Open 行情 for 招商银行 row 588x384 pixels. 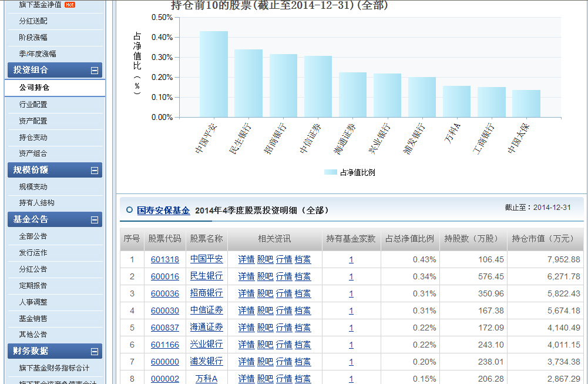[x=284, y=294]
